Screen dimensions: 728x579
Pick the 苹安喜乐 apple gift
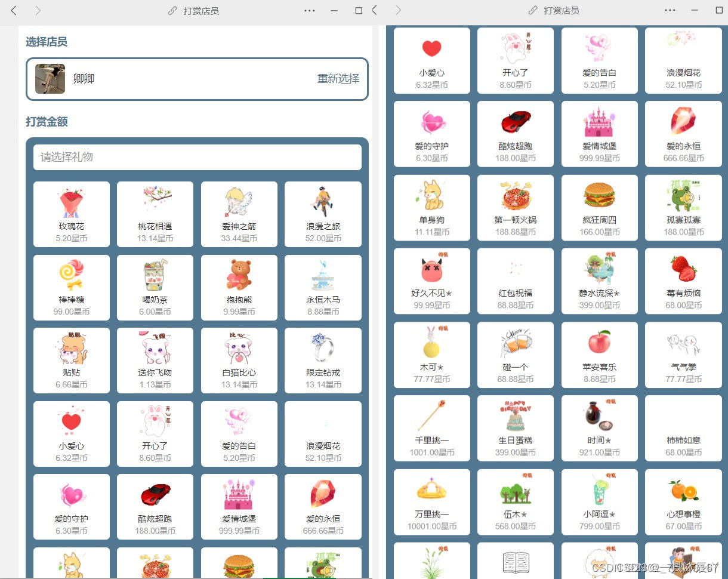[x=600, y=355]
